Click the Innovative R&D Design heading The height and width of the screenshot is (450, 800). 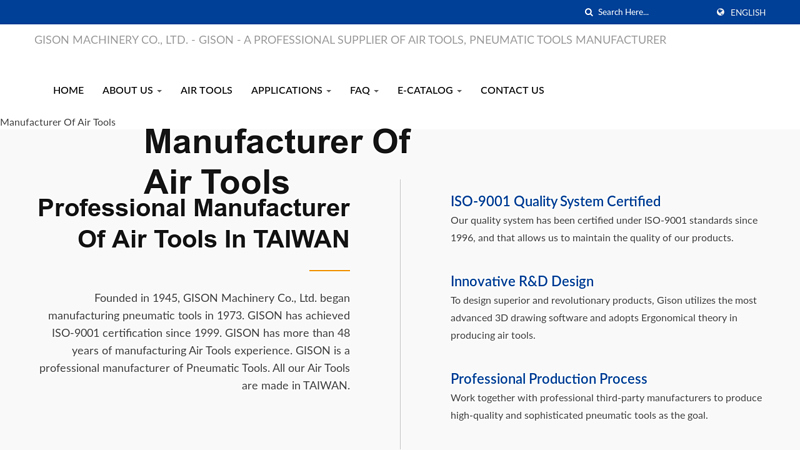pyautogui.click(x=521, y=281)
